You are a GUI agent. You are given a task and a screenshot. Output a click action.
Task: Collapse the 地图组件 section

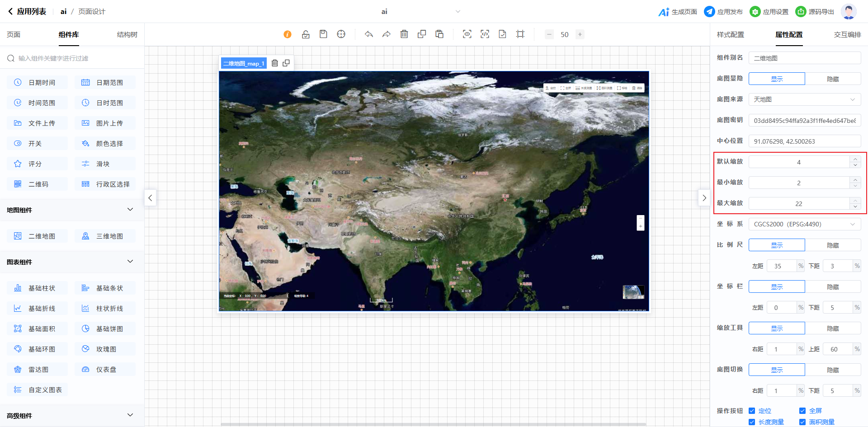[130, 210]
